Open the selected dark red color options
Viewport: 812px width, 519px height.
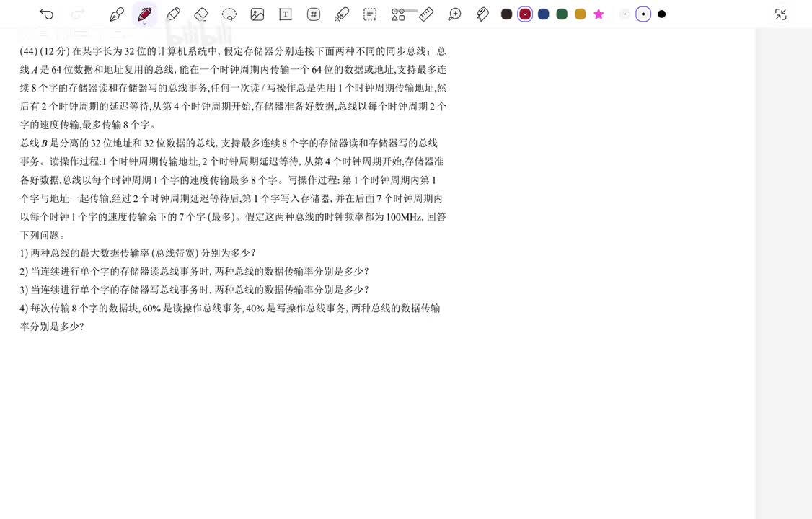click(525, 14)
